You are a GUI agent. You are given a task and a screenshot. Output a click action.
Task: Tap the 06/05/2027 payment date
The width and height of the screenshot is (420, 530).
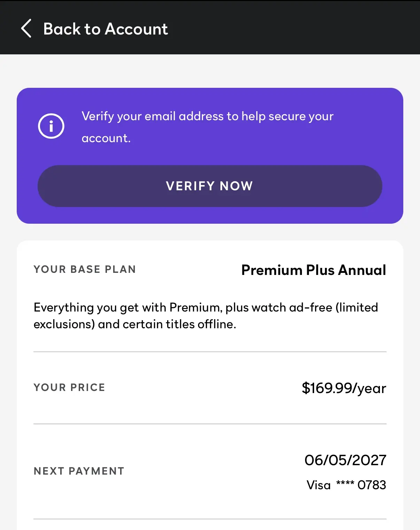click(345, 460)
